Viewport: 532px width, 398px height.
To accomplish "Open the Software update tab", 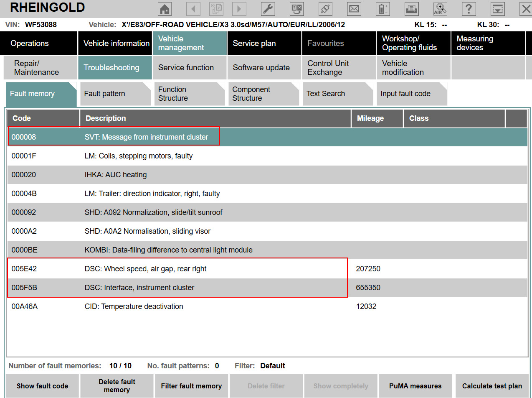I will tap(264, 68).
